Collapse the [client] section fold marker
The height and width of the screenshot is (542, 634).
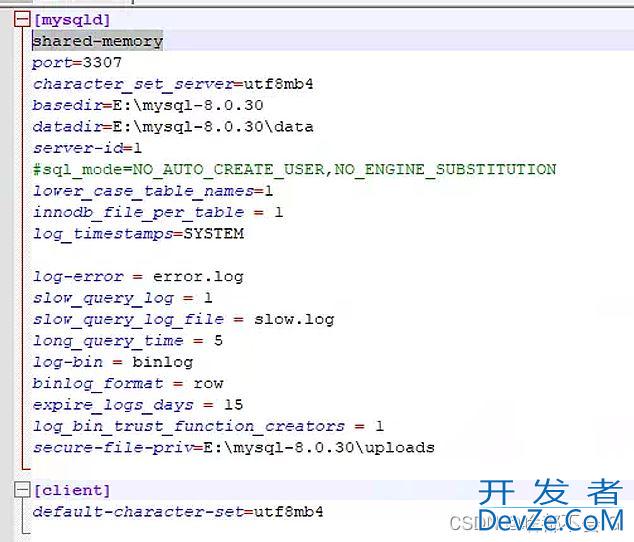[22, 490]
